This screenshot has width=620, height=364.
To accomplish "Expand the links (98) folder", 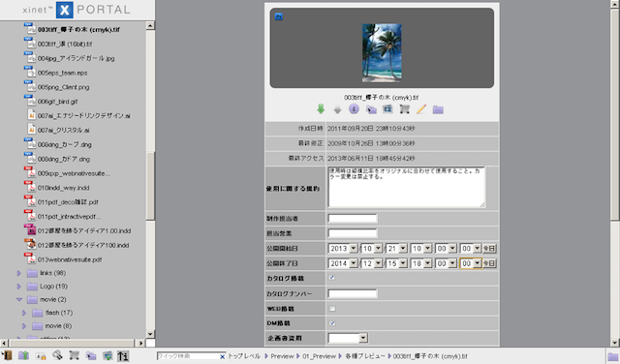I will click(19, 273).
